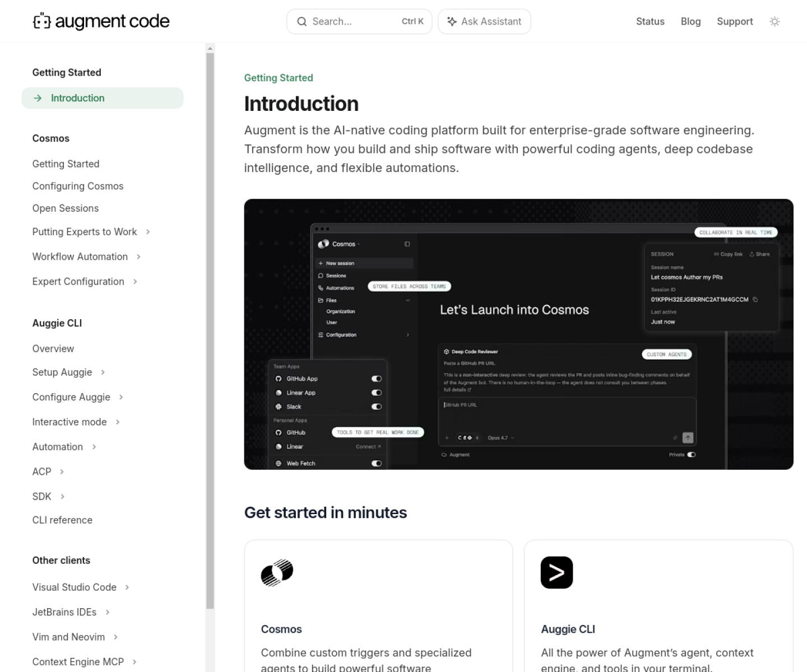
Task: Click the sidebar scroll-up arrow
Action: tap(210, 48)
